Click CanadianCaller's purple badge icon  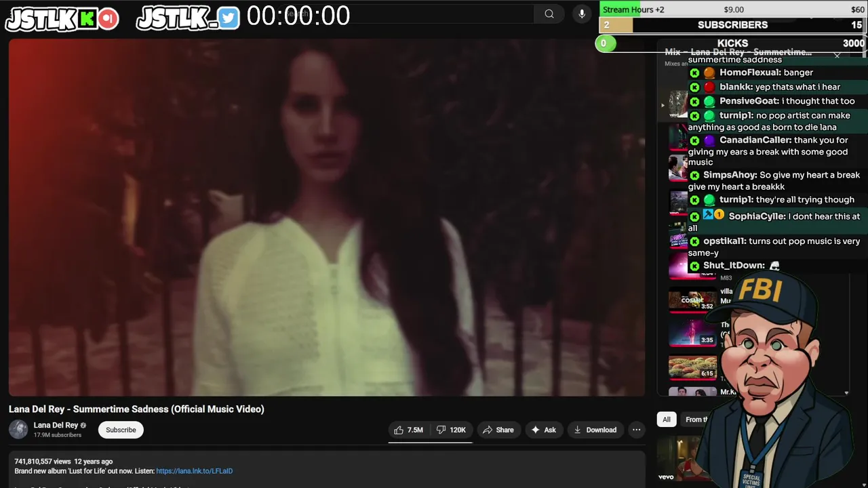tap(709, 140)
